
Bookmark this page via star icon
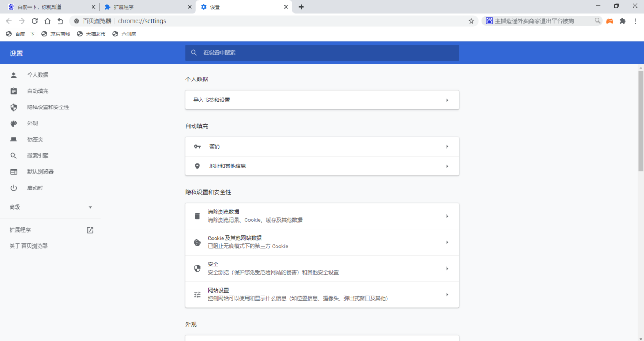click(x=471, y=20)
